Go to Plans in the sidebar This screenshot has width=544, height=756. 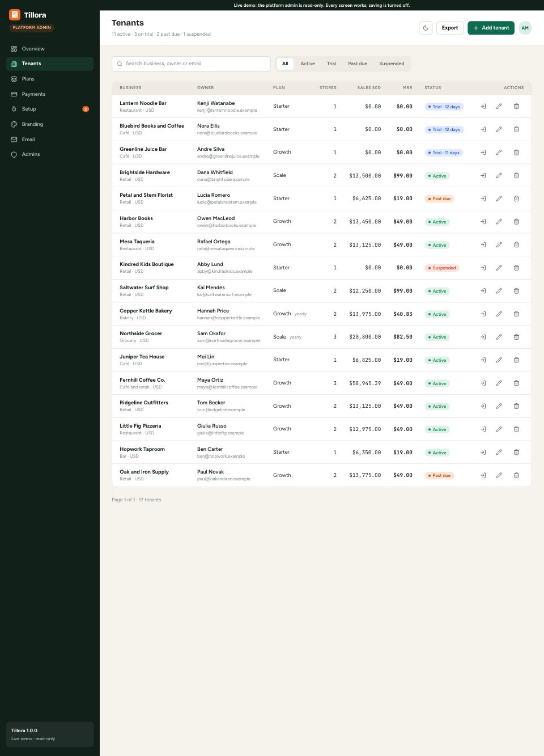50,79
